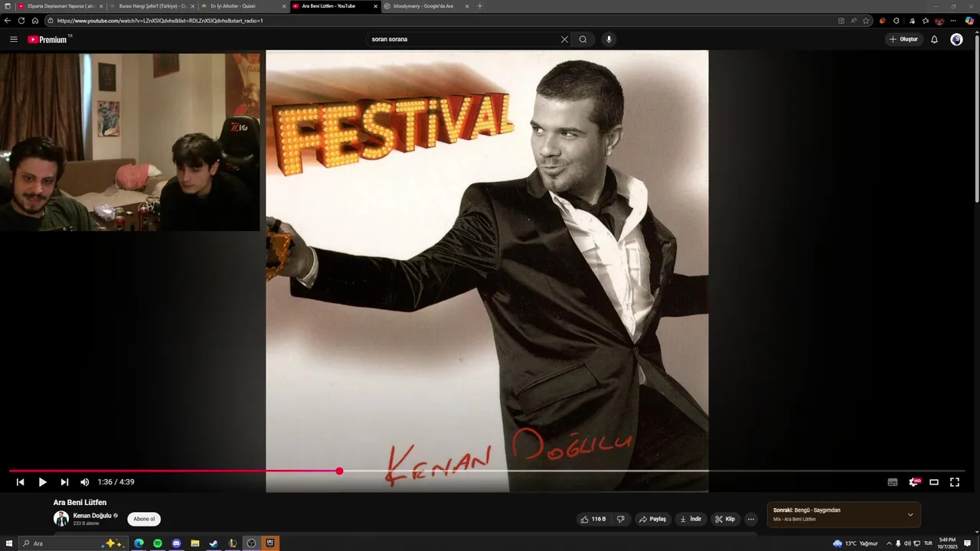Reload the current page
The height and width of the screenshot is (551, 980).
point(21,21)
